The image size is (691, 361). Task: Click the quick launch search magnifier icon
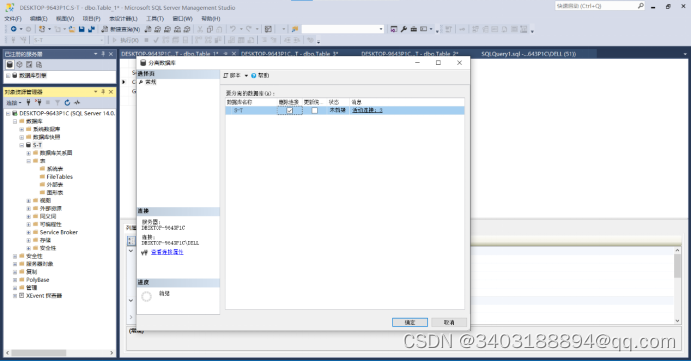click(x=640, y=6)
